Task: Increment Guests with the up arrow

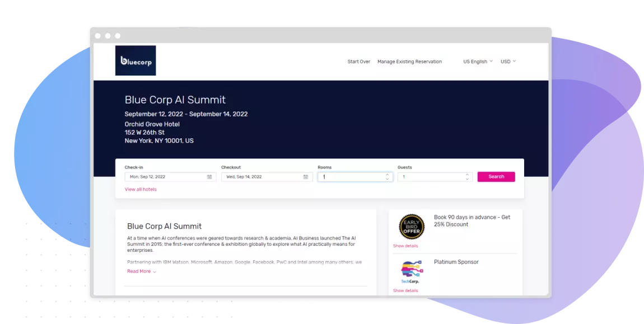Action: click(x=468, y=174)
